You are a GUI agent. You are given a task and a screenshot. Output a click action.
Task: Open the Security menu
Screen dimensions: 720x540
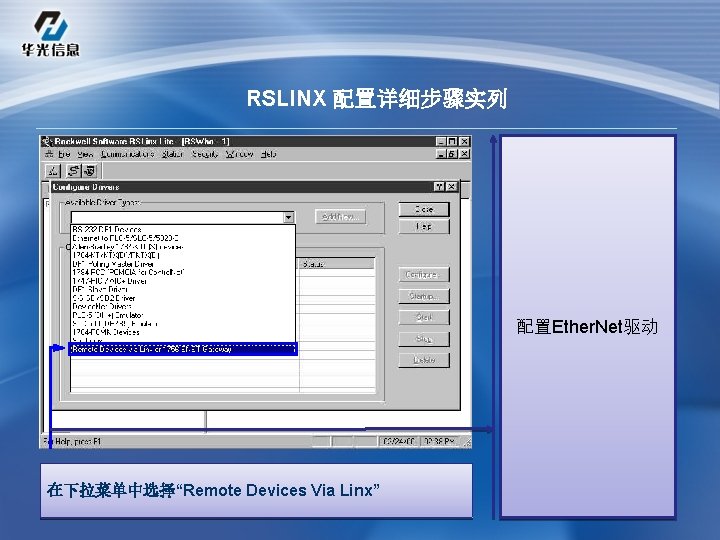tap(204, 154)
